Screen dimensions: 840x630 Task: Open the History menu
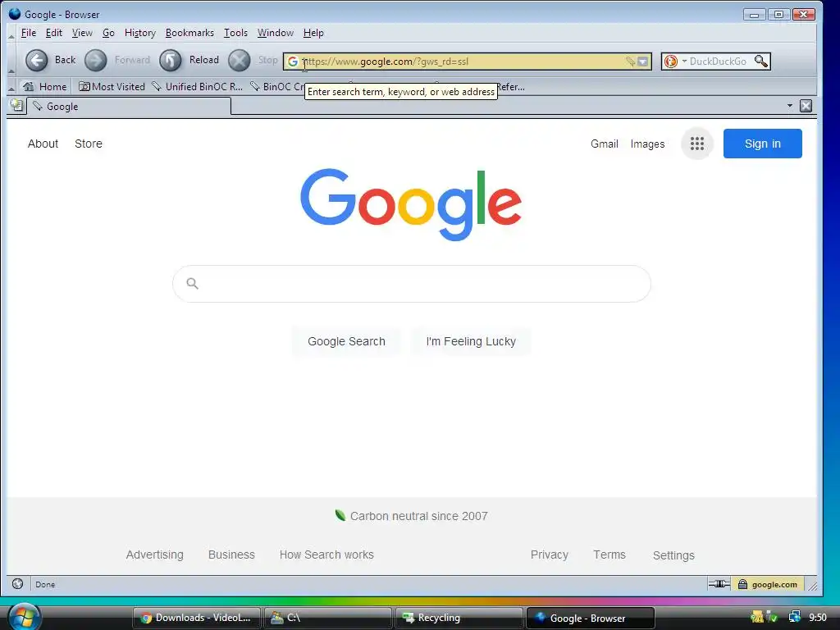139,33
